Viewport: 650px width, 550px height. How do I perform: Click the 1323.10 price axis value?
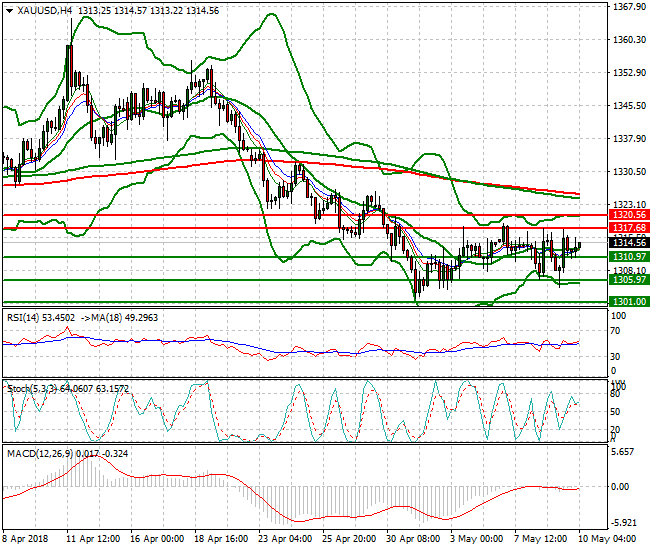pyautogui.click(x=629, y=204)
